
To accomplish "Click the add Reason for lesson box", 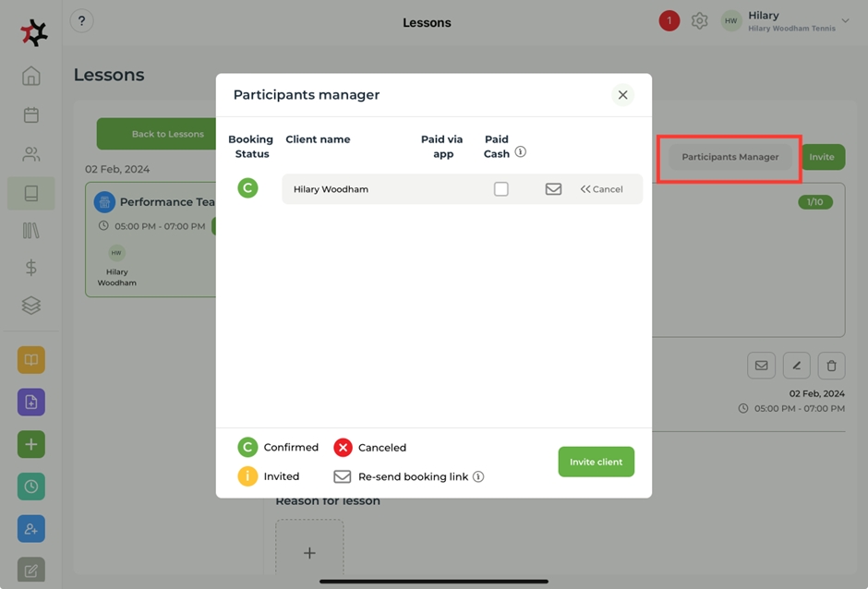I will 309,552.
